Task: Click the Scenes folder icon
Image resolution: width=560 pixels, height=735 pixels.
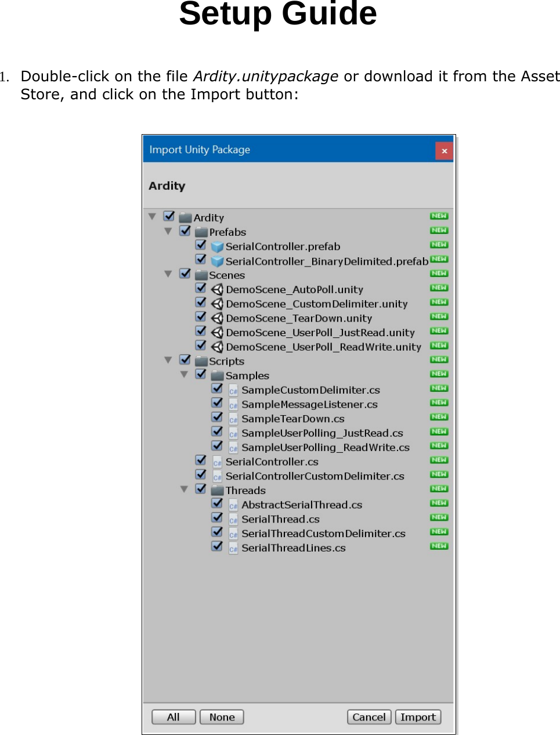Action: [201, 275]
